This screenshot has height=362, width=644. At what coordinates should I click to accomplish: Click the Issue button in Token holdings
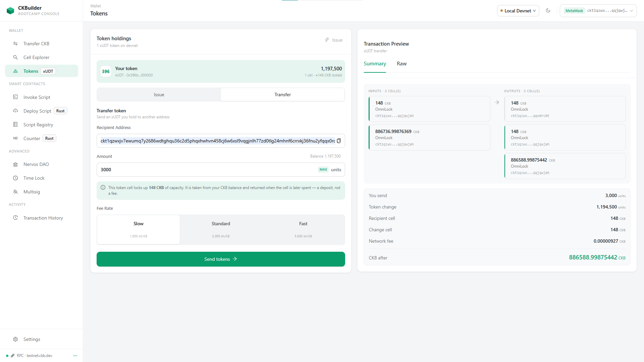pyautogui.click(x=334, y=40)
